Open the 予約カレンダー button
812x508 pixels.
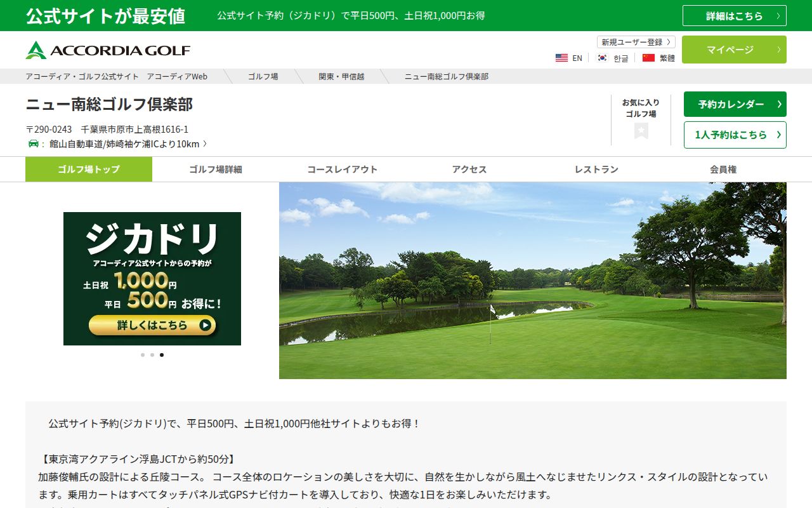735,104
